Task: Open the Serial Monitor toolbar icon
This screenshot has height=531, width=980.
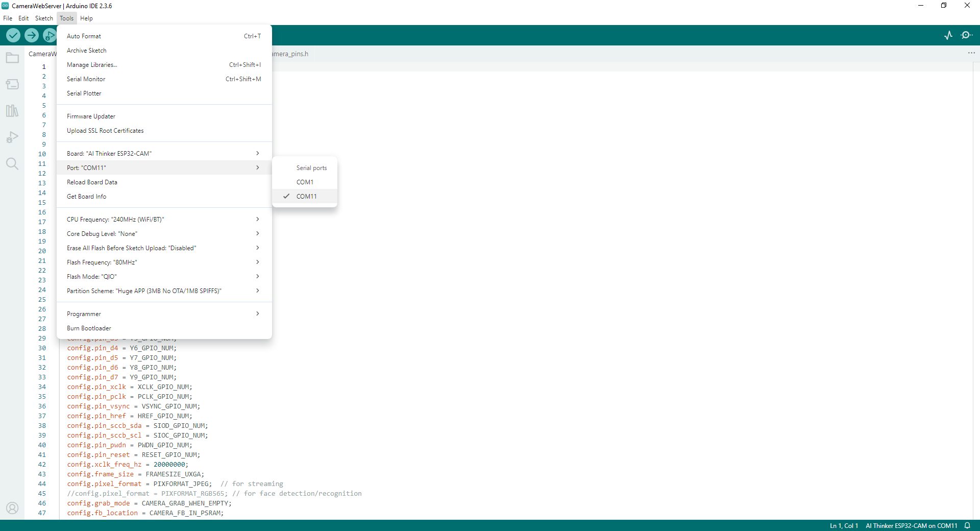Action: coord(966,35)
